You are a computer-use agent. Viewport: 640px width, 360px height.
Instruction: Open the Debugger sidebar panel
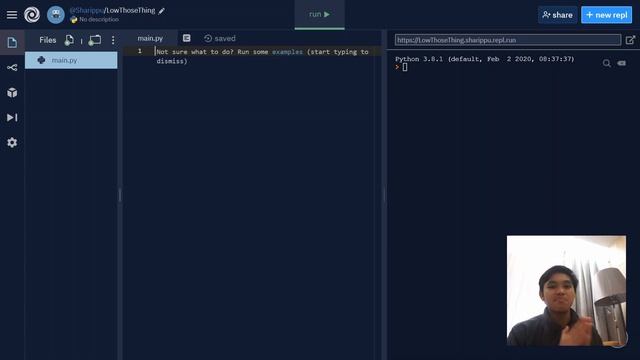tap(12, 118)
